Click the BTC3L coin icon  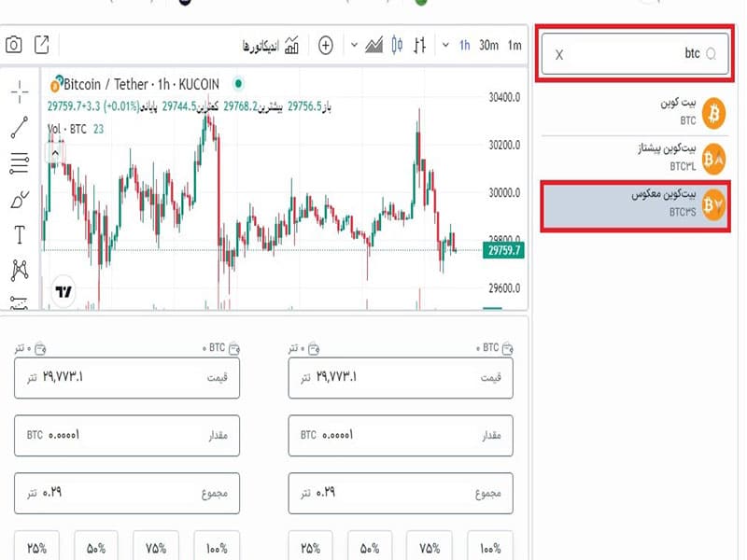(x=713, y=159)
